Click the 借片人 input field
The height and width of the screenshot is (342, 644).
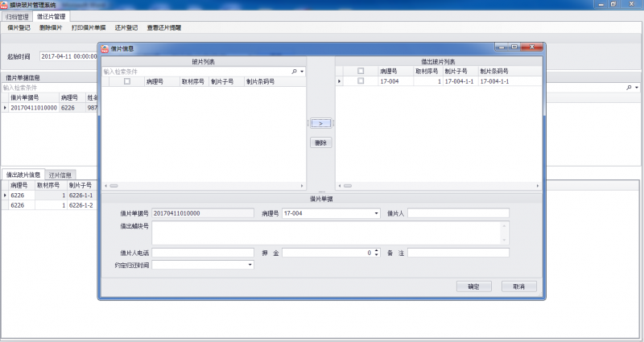click(458, 213)
